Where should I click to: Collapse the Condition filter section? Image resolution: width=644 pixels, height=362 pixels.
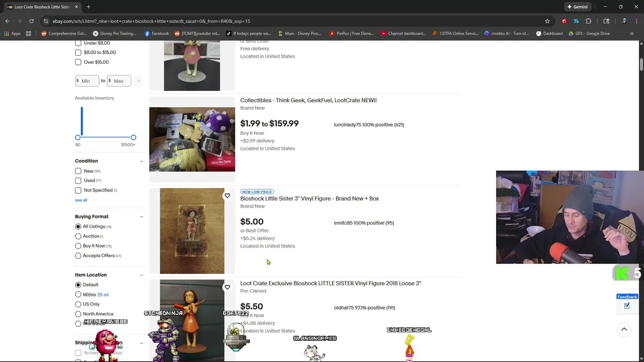point(141,161)
